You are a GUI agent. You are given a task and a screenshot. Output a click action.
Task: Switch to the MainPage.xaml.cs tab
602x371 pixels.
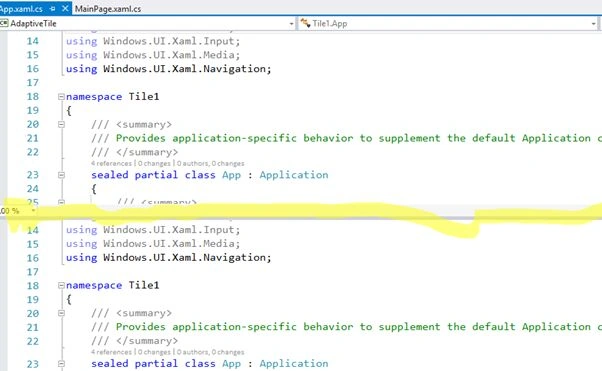pos(108,8)
